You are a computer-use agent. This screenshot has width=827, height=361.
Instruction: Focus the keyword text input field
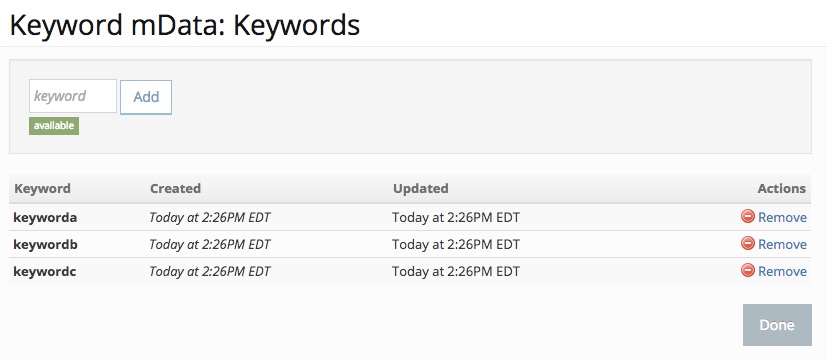point(73,96)
